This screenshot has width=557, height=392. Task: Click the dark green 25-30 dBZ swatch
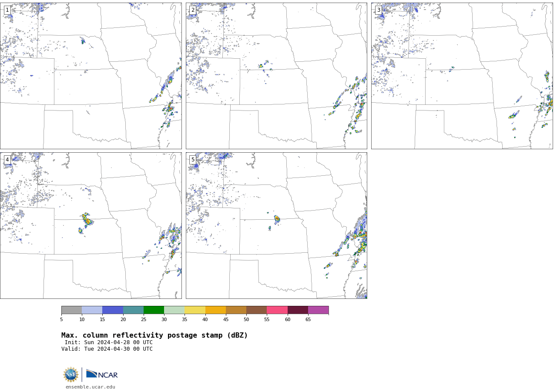coord(154,310)
